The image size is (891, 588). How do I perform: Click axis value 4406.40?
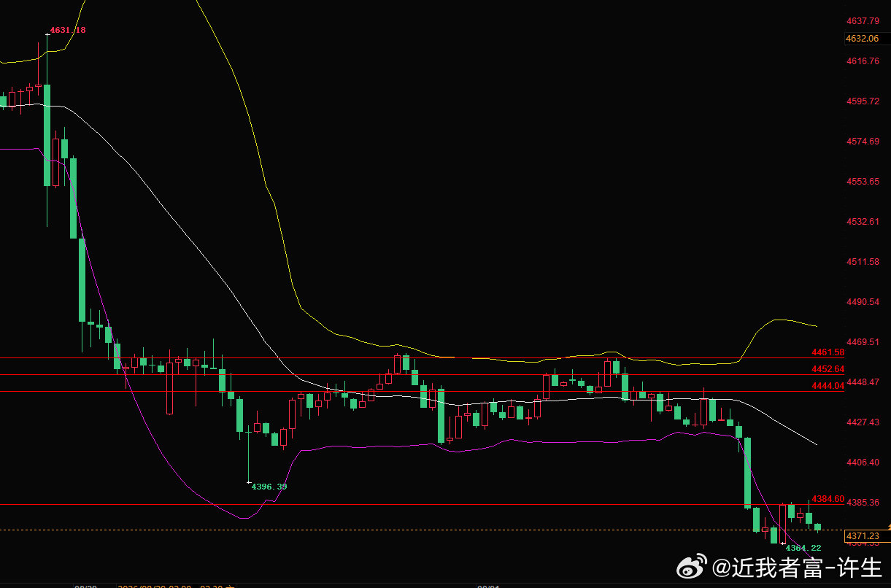[x=863, y=463]
